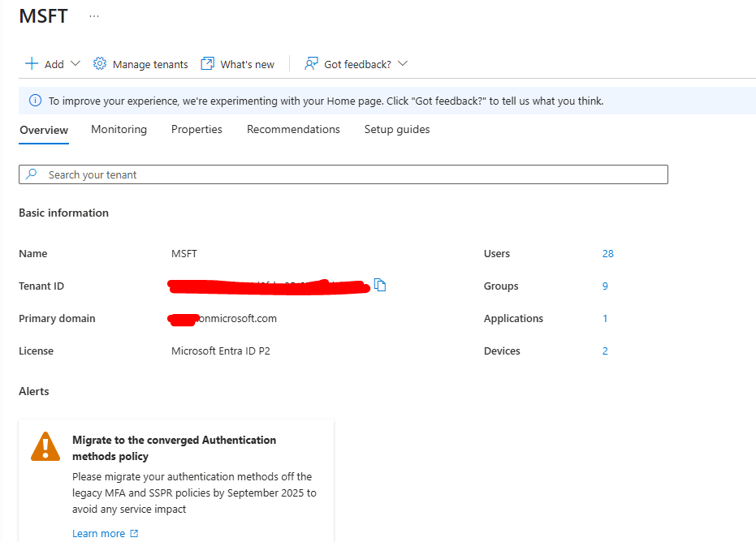Click Got feedback? label
Image resolution: width=756 pixels, height=542 pixels.
pyautogui.click(x=357, y=65)
